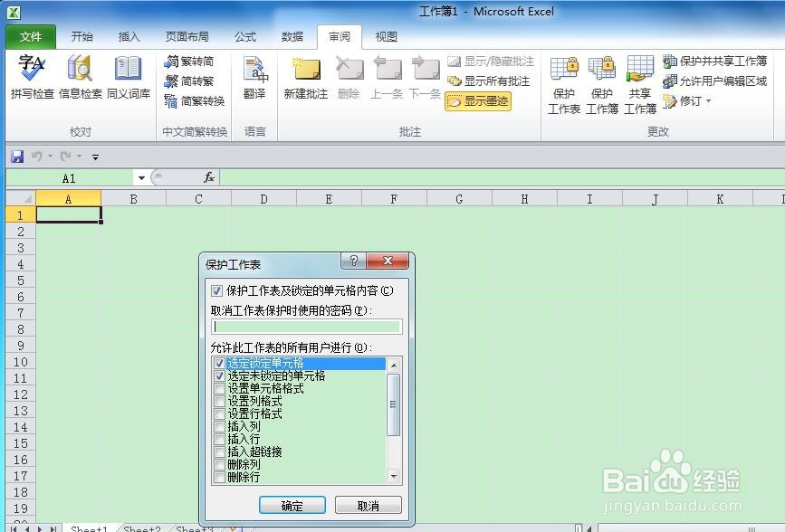Click 保护并共享工作簿

click(x=715, y=61)
